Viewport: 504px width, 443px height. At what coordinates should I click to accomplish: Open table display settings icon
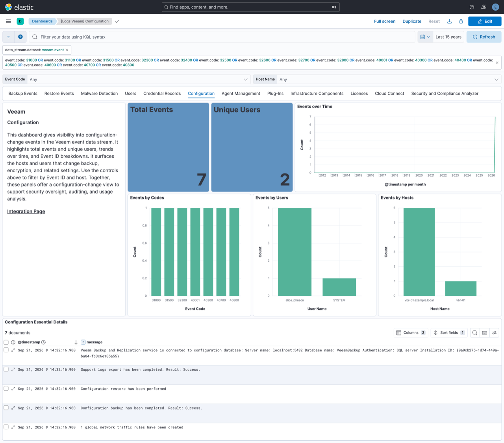(x=495, y=333)
